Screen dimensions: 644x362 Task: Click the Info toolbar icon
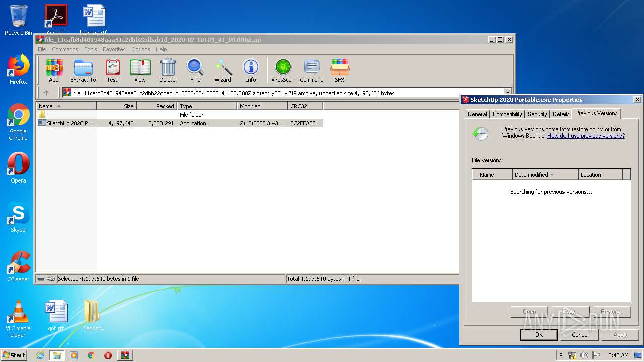pyautogui.click(x=251, y=71)
